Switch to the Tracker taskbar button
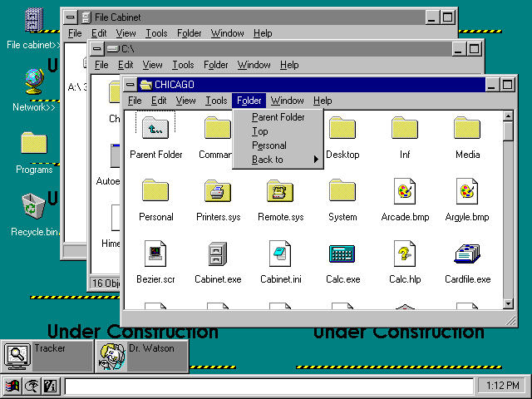Viewport: 532px width, 399px height. tap(47, 357)
